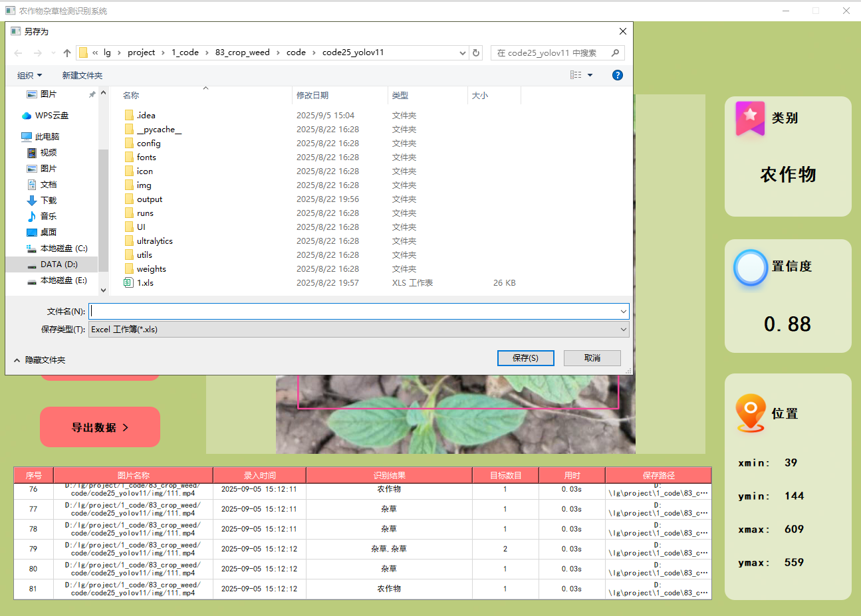Click the category bookmark star icon
The height and width of the screenshot is (616, 861).
coord(750,118)
